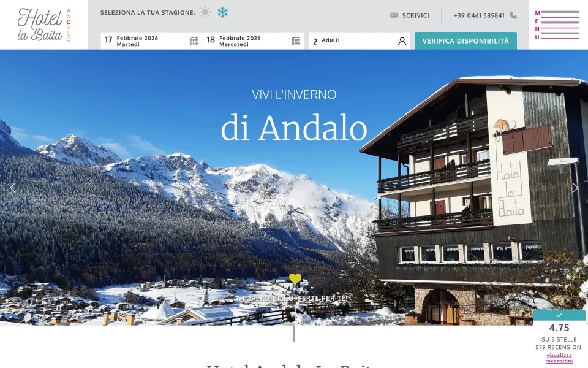Click the person icon in guests field
588x368 pixels.
402,41
